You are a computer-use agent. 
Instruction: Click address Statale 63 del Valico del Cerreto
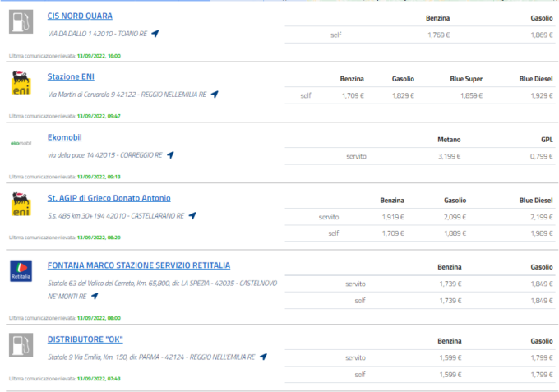click(x=162, y=289)
